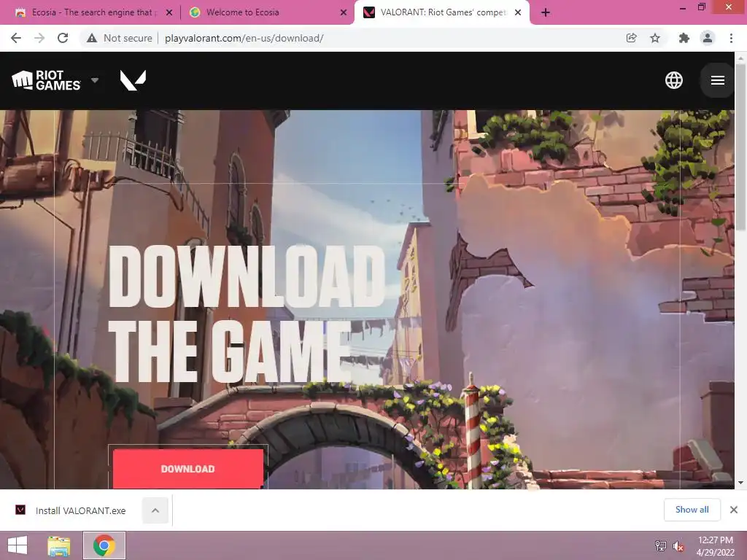The height and width of the screenshot is (560, 747).
Task: Reload the Valorant download page
Action: tap(63, 38)
